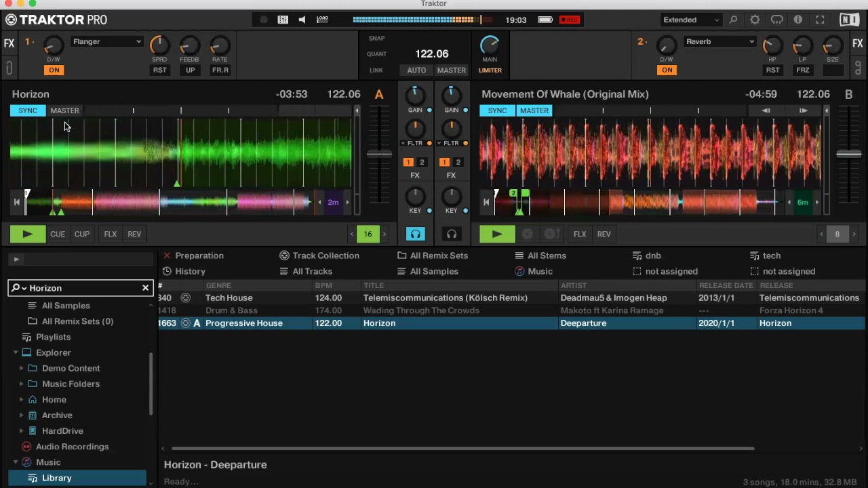Open preferences with the gear icon
This screenshot has width=868, height=488.
(x=755, y=20)
